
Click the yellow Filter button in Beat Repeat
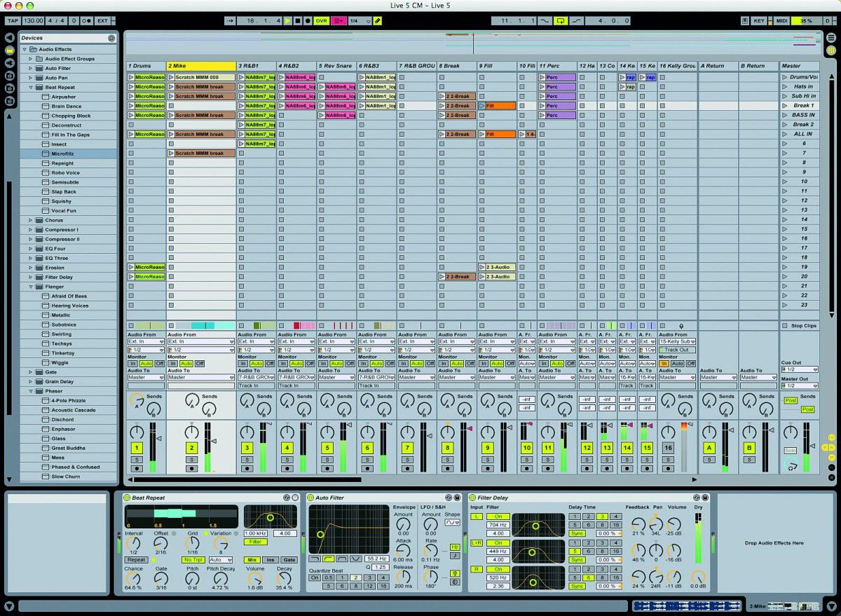pos(256,542)
